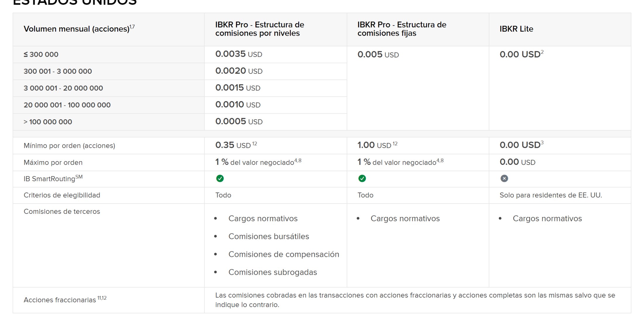
Task: Open footnote 11,12 beside Acciones fraccionarias
Action: tap(102, 298)
